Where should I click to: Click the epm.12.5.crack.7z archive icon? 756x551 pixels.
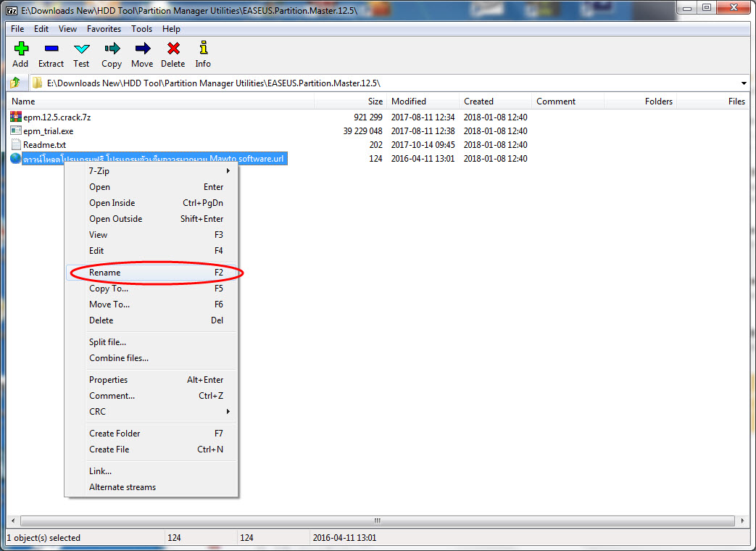tap(15, 117)
